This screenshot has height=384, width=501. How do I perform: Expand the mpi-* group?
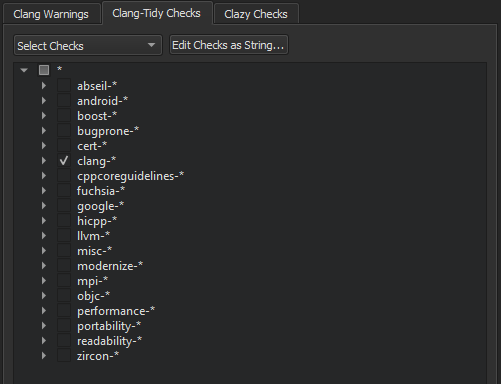pos(44,281)
